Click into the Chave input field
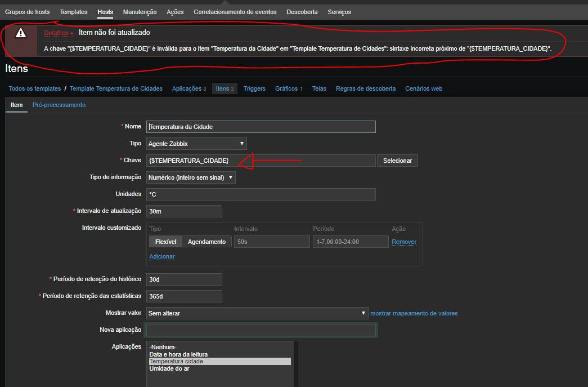 click(261, 161)
